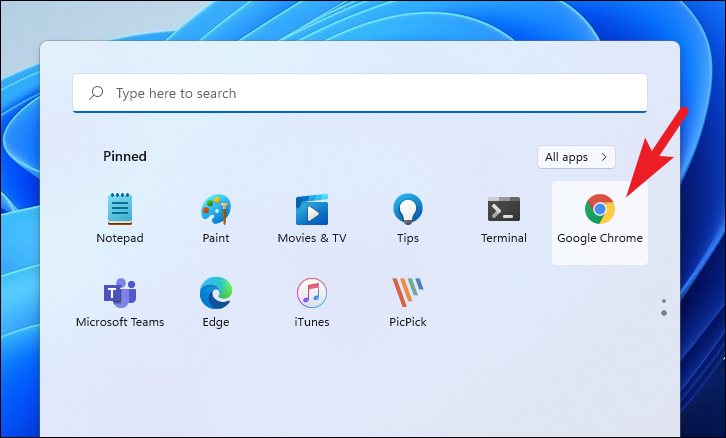The width and height of the screenshot is (726, 438).
Task: Click the Pinned section heading
Action: click(x=125, y=156)
